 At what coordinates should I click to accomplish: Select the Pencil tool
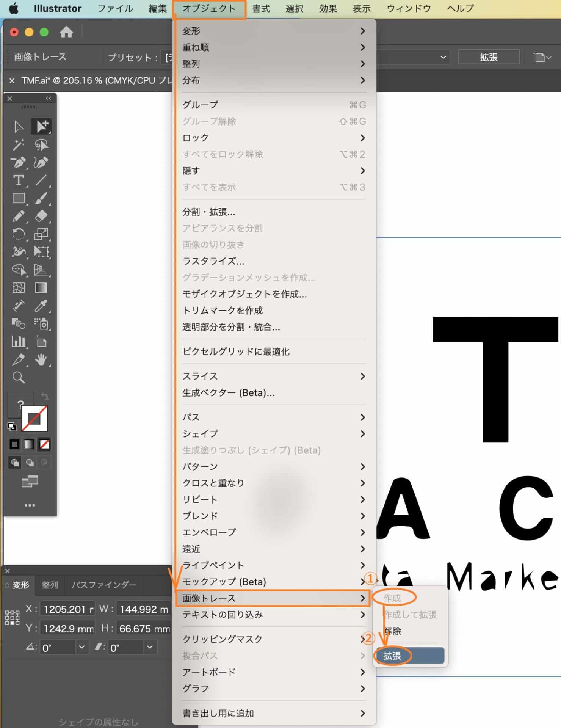click(x=18, y=216)
